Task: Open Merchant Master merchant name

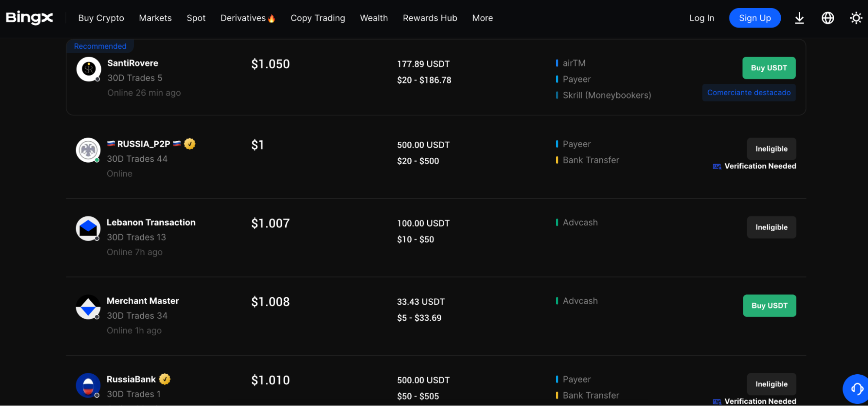Action: coord(143,301)
